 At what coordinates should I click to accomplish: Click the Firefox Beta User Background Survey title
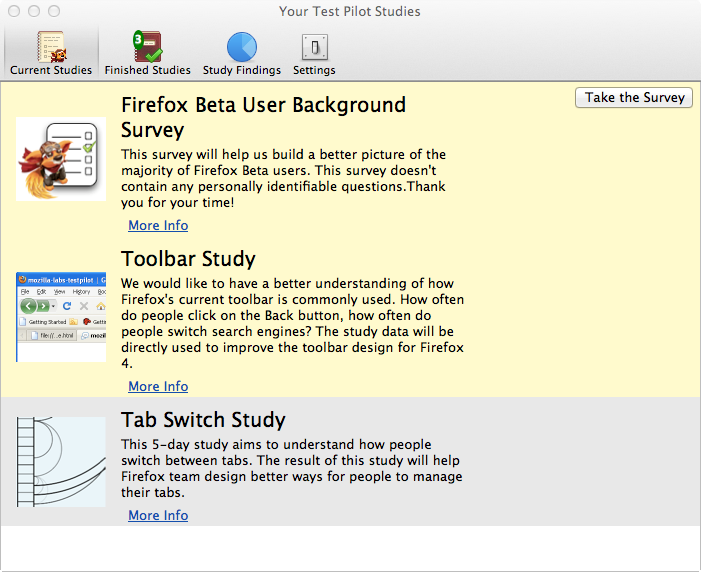(263, 118)
